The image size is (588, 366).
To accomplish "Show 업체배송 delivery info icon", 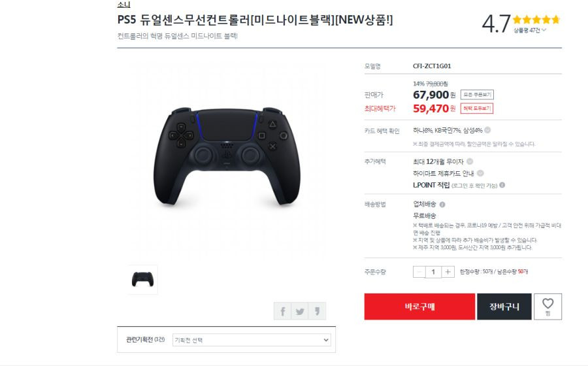I will [442, 205].
